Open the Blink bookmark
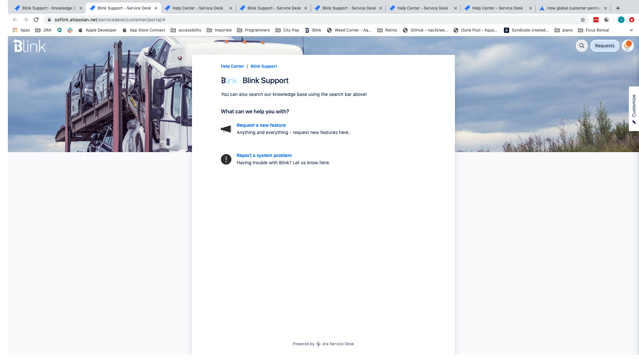Image resolution: width=639 pixels, height=364 pixels. coord(313,30)
